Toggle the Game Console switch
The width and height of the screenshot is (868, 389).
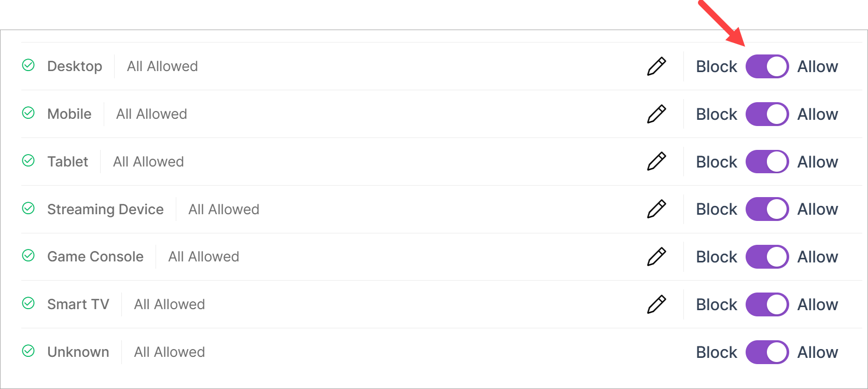tap(767, 257)
